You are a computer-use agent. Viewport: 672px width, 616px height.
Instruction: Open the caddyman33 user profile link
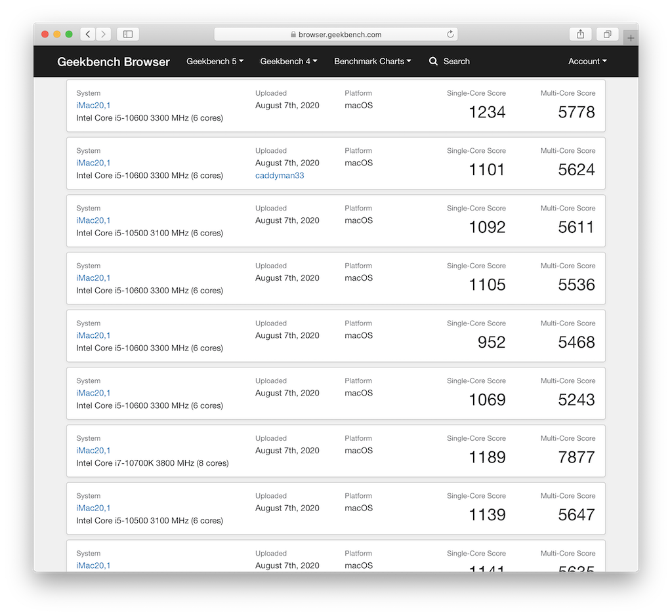(x=280, y=175)
